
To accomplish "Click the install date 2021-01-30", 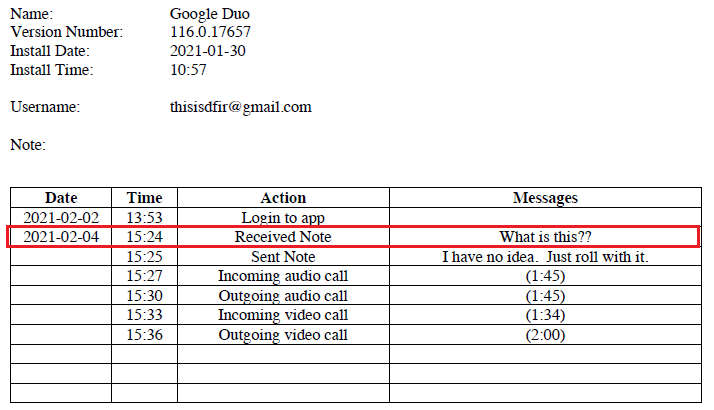I will pyautogui.click(x=208, y=51).
